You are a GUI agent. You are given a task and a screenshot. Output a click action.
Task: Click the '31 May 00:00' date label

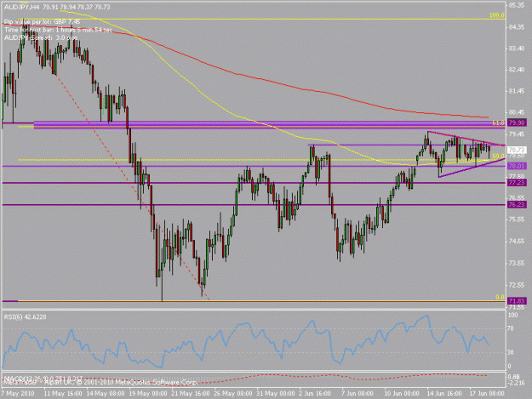pyautogui.click(x=276, y=393)
